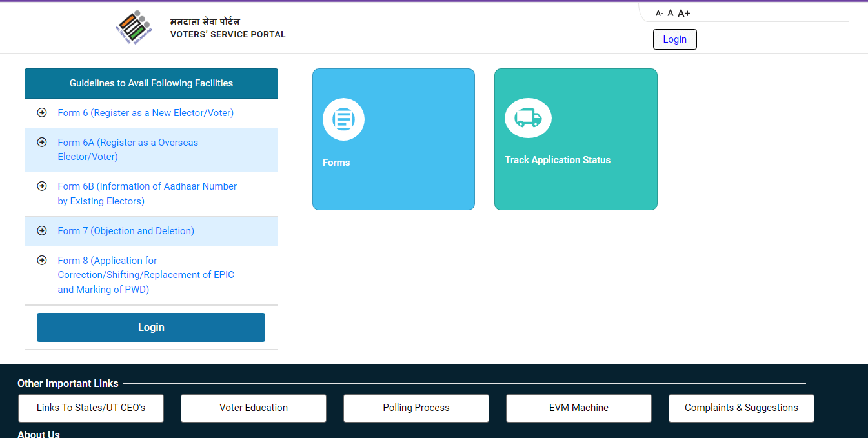Open Links To States/UT CEO's
This screenshot has height=438, width=868.
click(x=90, y=408)
